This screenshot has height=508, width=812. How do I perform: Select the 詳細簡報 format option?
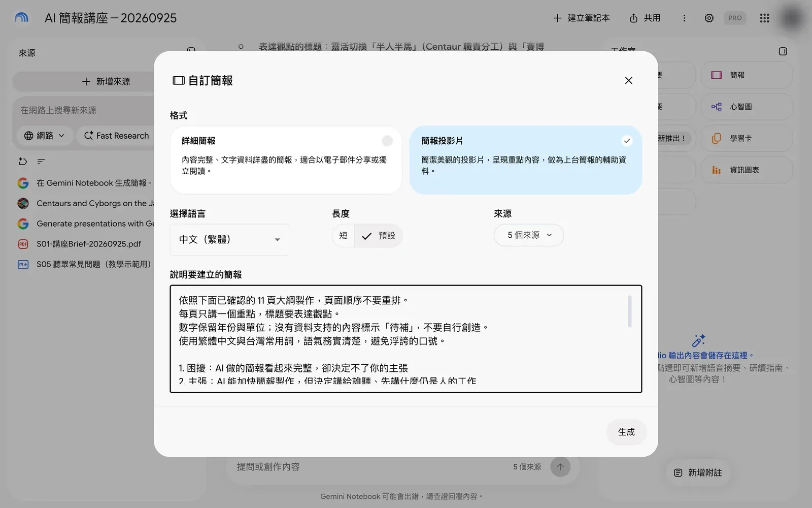point(286,160)
